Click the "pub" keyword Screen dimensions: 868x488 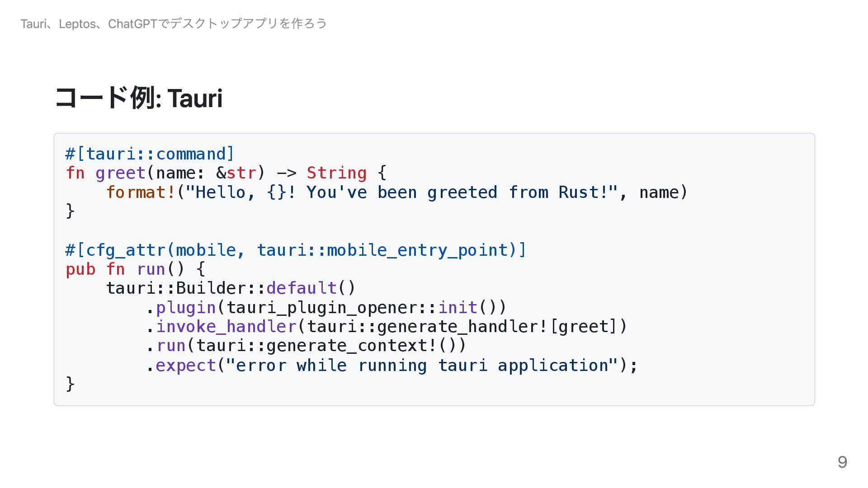click(80, 269)
